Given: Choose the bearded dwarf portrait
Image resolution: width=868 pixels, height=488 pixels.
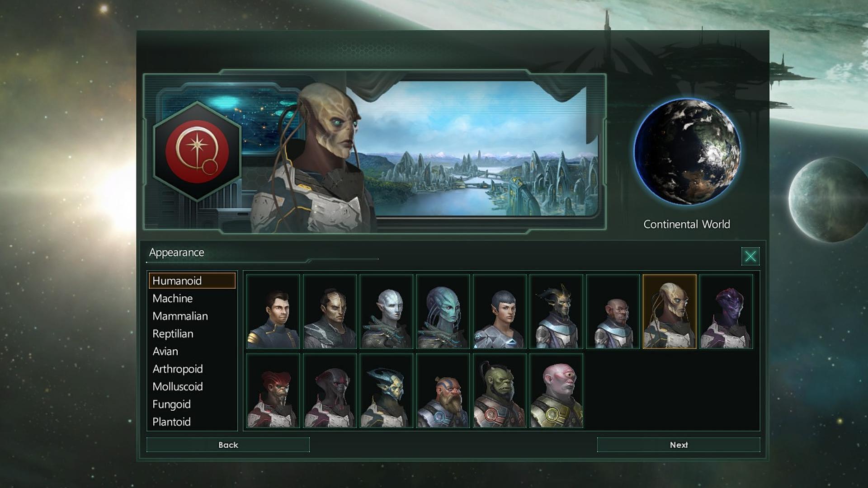Looking at the screenshot, I should click(443, 391).
